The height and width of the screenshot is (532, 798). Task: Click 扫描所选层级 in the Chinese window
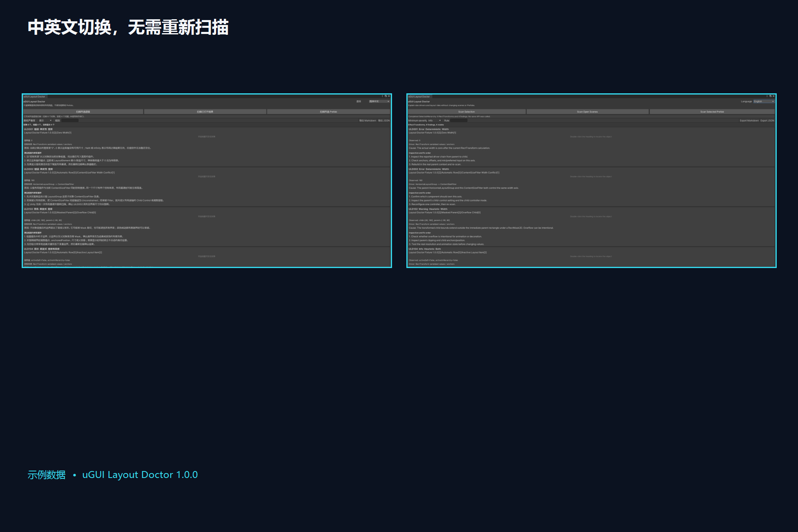83,112
